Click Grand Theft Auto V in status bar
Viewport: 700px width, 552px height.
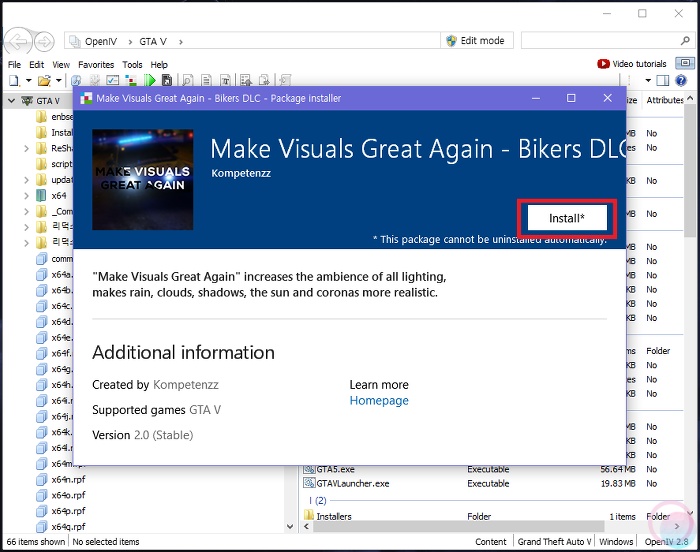point(554,542)
